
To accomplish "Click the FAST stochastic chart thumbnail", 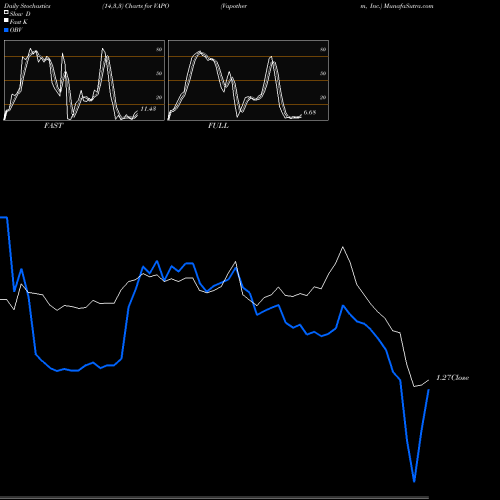I will [84, 80].
